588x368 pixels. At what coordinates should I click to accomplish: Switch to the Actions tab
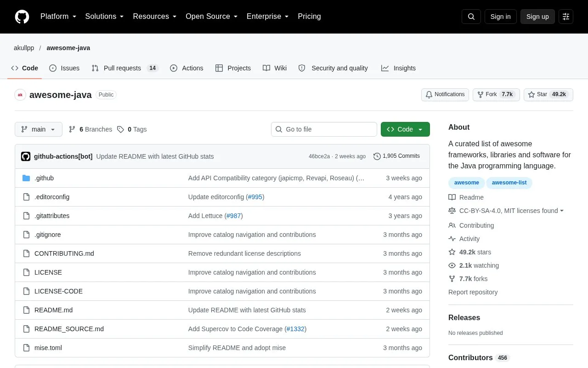[187, 68]
